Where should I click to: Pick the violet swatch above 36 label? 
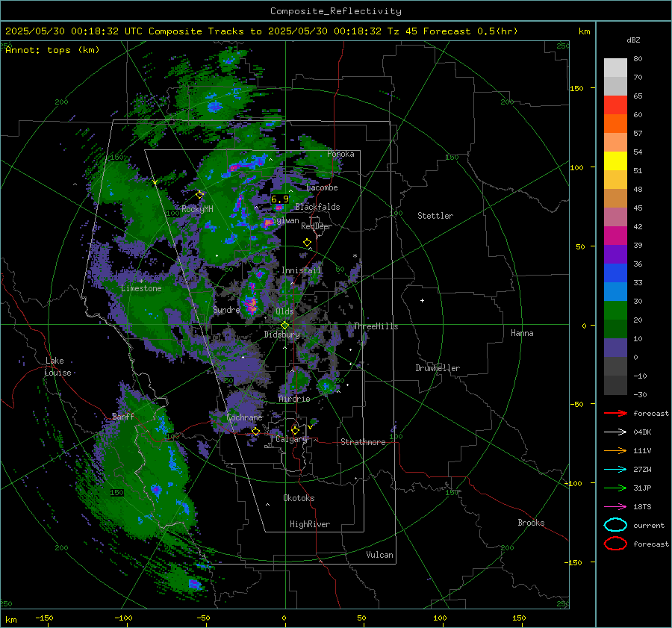click(615, 254)
